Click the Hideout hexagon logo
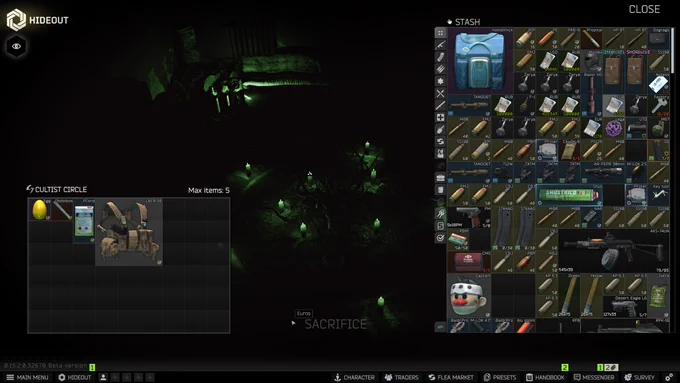The height and width of the screenshot is (383, 680). coord(16,20)
